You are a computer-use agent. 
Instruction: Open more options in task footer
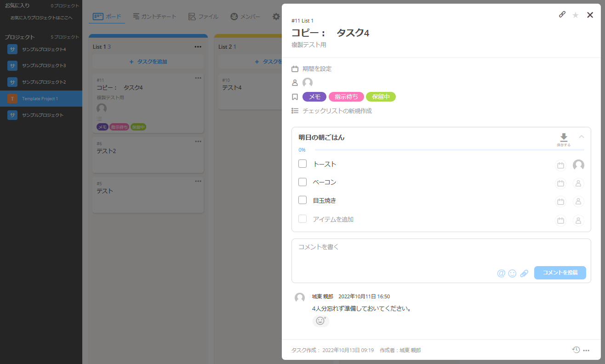[x=586, y=350]
